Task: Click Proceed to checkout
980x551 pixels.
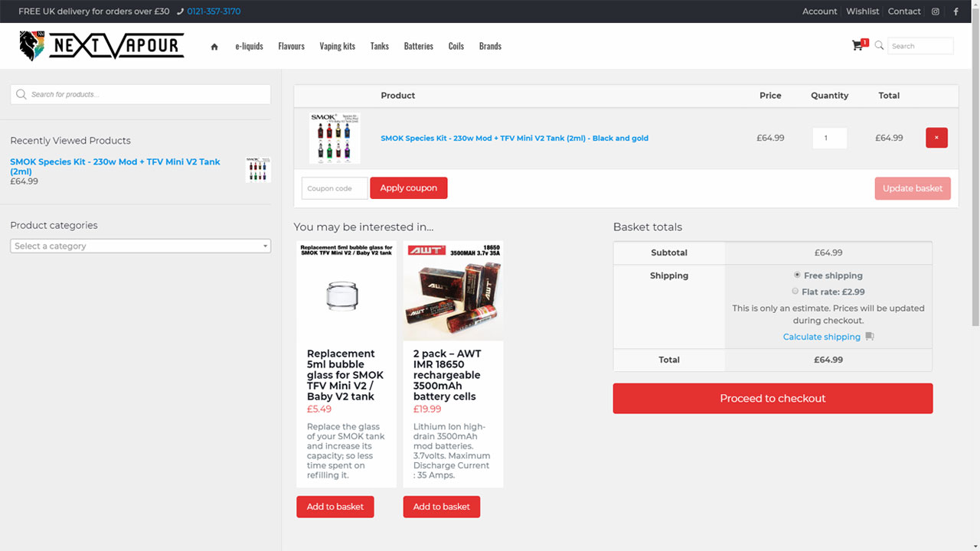Action: (x=773, y=399)
